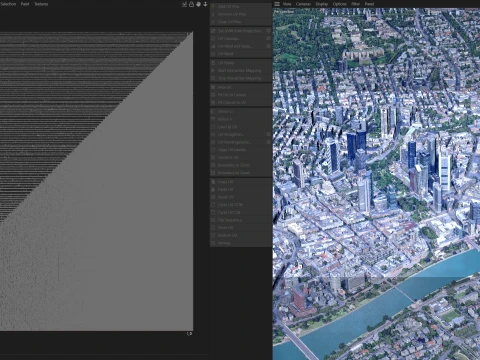Open settings gear for Set UVW from Projection

(x=268, y=31)
